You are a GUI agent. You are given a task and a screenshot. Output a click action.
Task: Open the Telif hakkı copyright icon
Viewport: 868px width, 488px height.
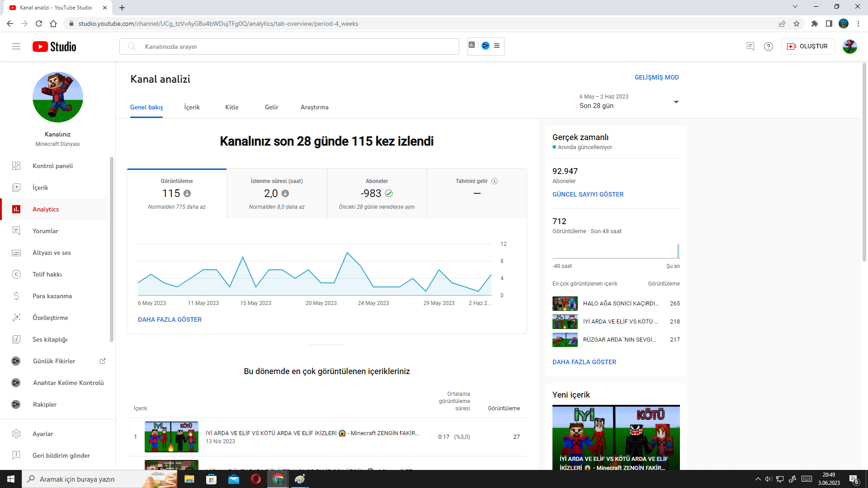[x=16, y=274]
